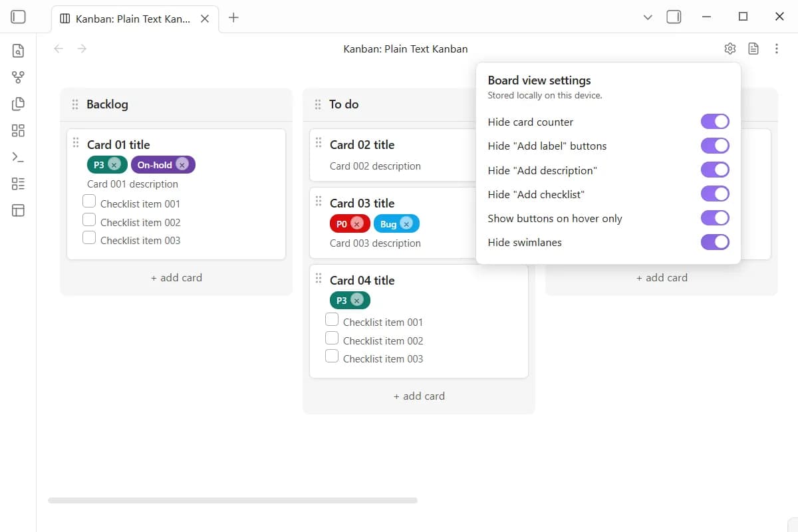Remove P3 label from Card 04

(x=357, y=301)
